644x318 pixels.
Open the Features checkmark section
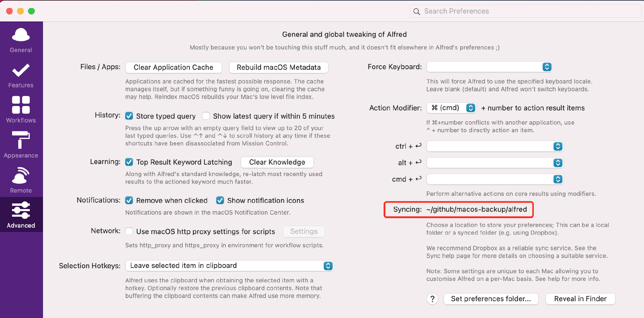(x=21, y=75)
